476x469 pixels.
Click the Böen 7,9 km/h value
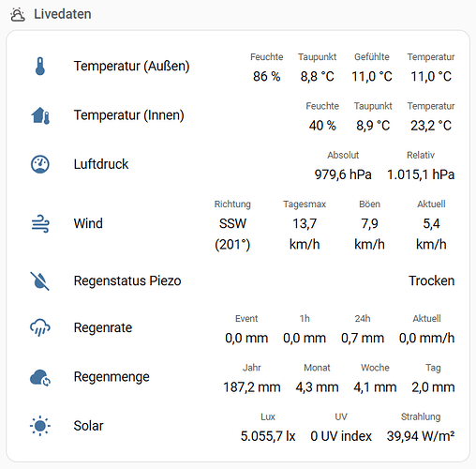[369, 234]
